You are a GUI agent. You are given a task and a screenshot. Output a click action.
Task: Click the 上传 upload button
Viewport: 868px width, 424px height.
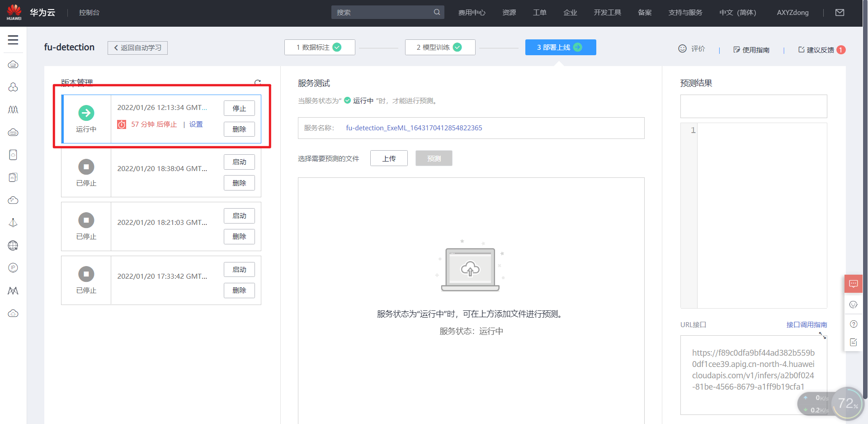coord(389,158)
